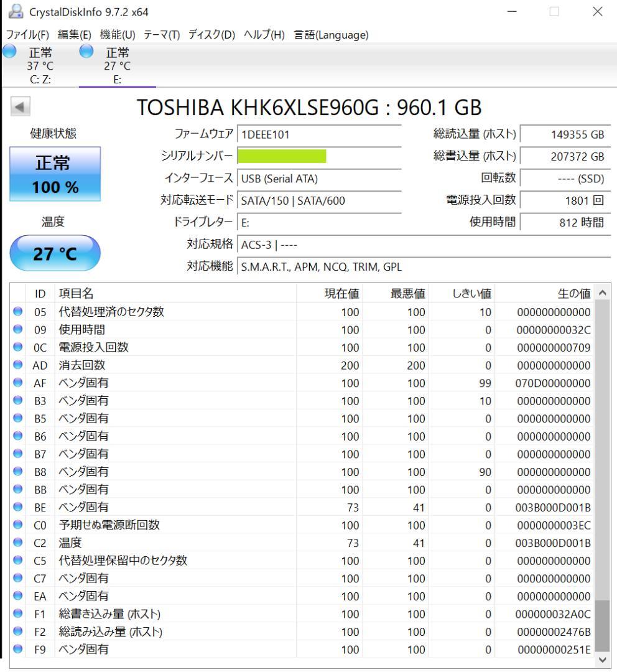617x672 pixels.
Task: Click status orb for attribute AD 消去回数
Action: [x=17, y=365]
